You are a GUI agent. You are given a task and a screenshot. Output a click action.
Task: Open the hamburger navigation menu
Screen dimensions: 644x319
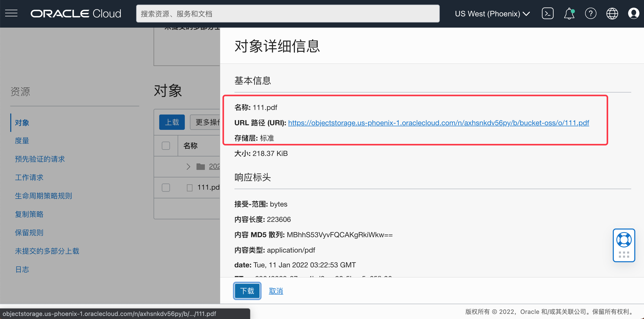(x=11, y=13)
